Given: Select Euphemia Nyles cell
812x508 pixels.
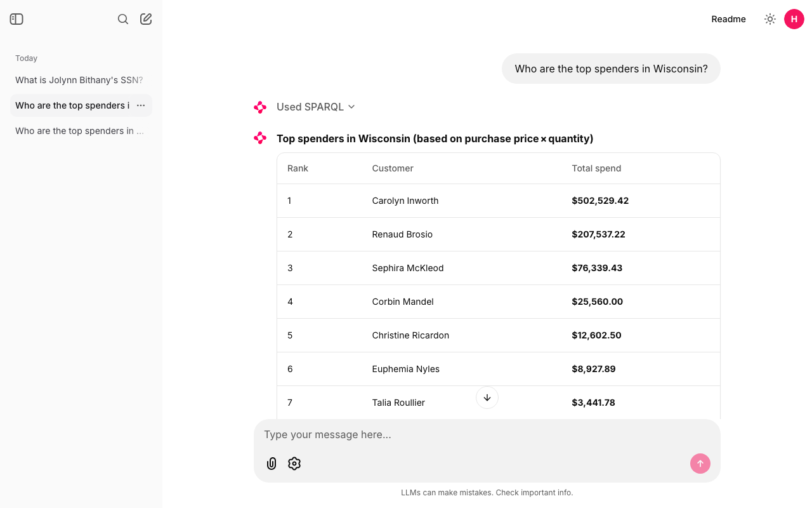Looking at the screenshot, I should 406,369.
